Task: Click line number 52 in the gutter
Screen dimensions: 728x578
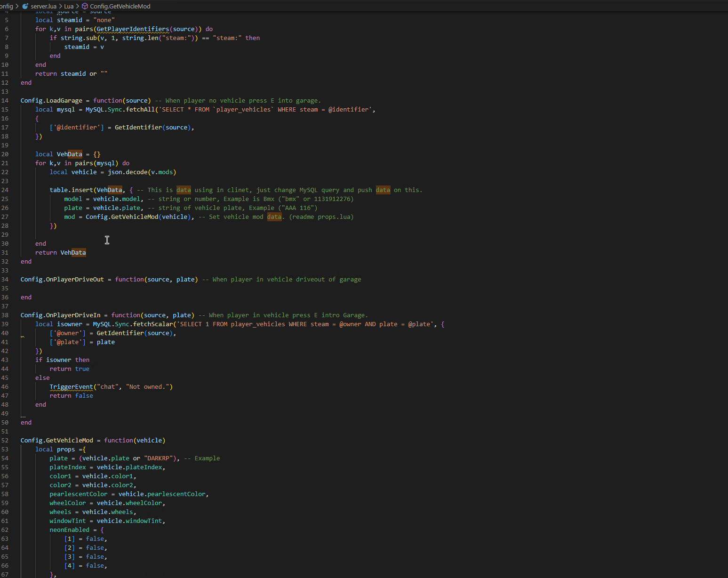Action: click(x=5, y=441)
